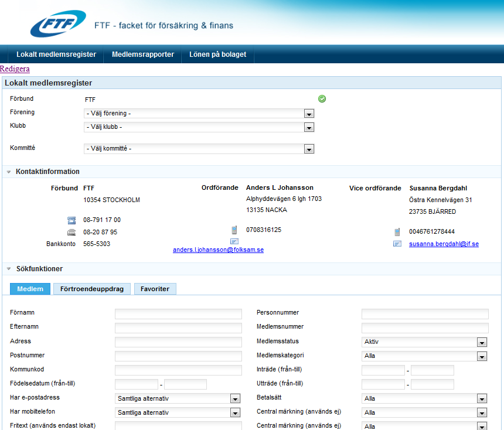Open the Medlemsstatus dropdown showing Aktiv
This screenshot has height=430, width=504.
(424, 342)
